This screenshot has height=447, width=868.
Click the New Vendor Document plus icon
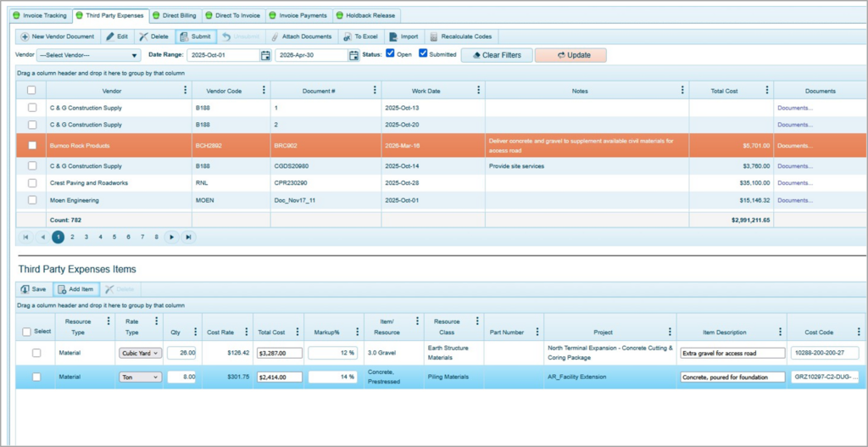tap(25, 36)
